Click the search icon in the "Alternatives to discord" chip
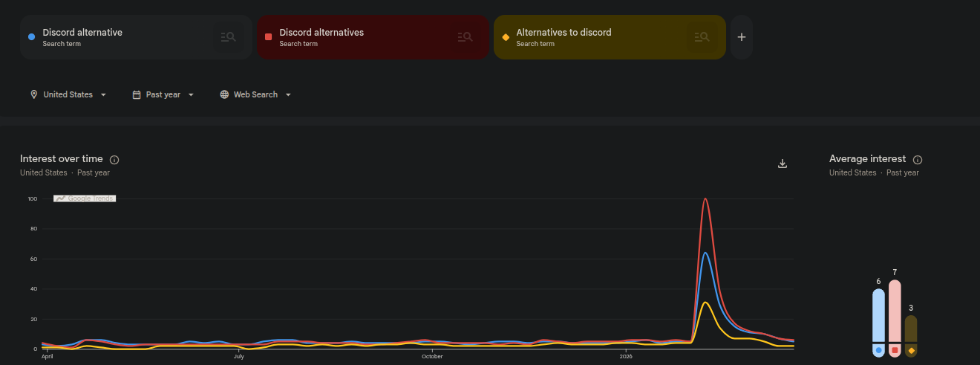Image resolution: width=980 pixels, height=365 pixels. (702, 36)
